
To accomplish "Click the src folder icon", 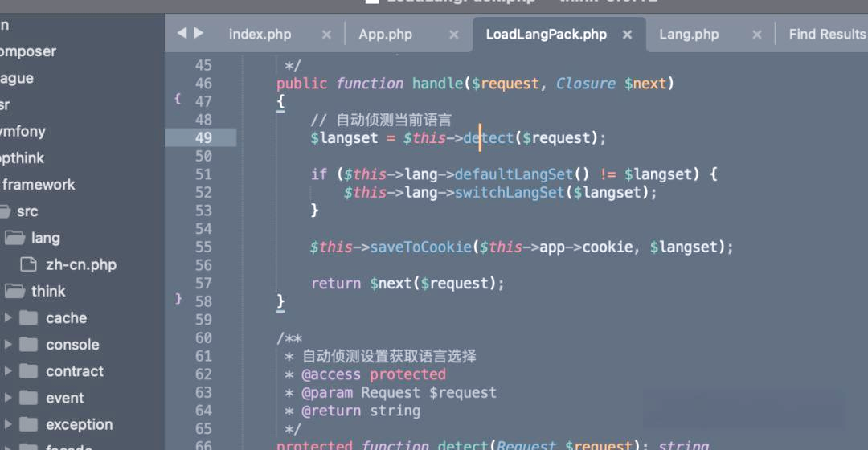I will pos(5,211).
